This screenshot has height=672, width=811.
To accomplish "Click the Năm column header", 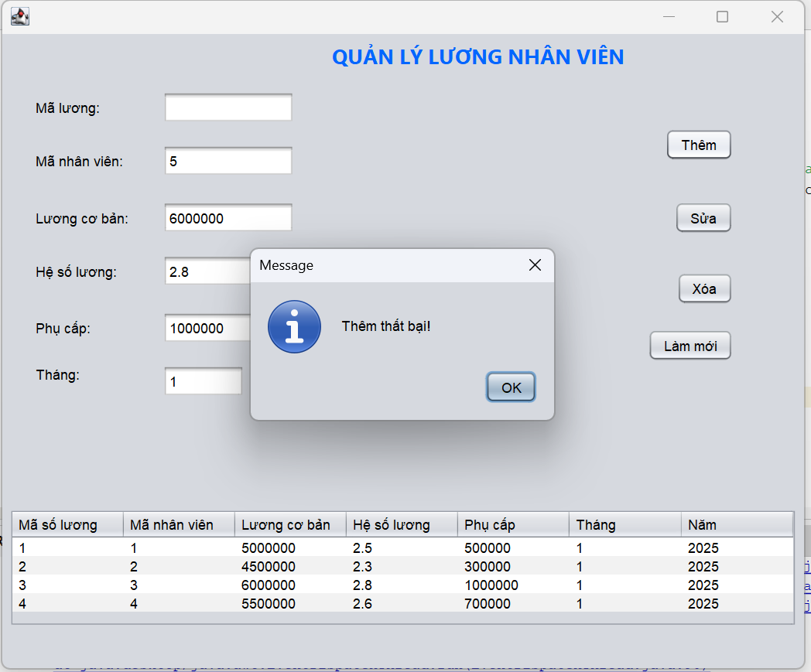I will point(737,524).
